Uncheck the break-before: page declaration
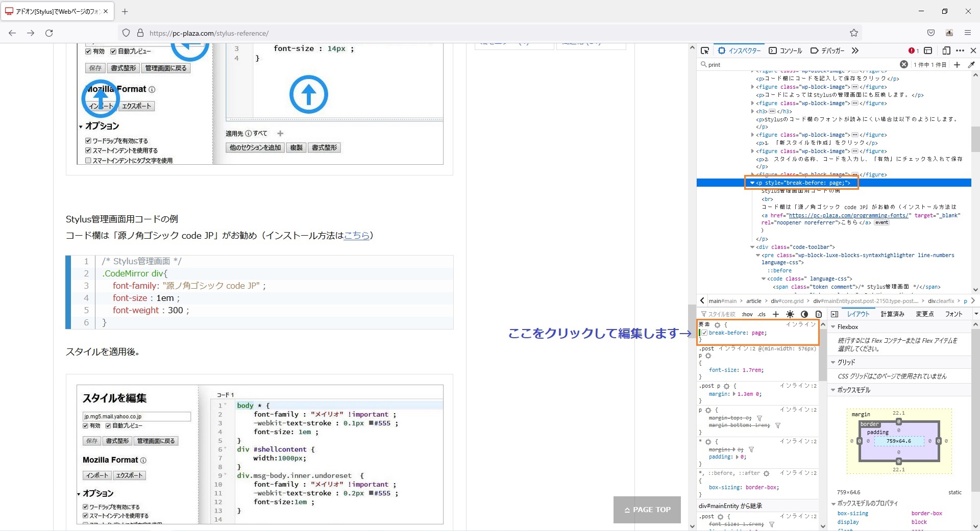 [704, 333]
